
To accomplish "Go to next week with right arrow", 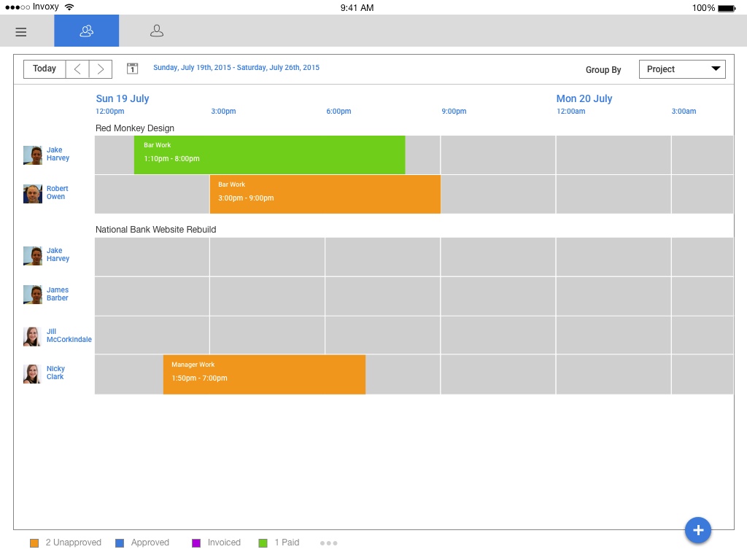I will (101, 69).
